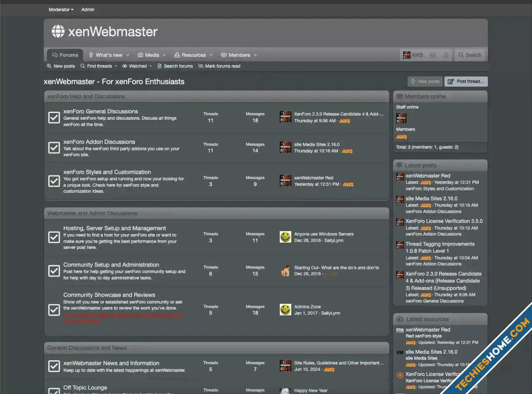532x394 pixels.
Task: Click the Search button in navigation
Action: (470, 55)
